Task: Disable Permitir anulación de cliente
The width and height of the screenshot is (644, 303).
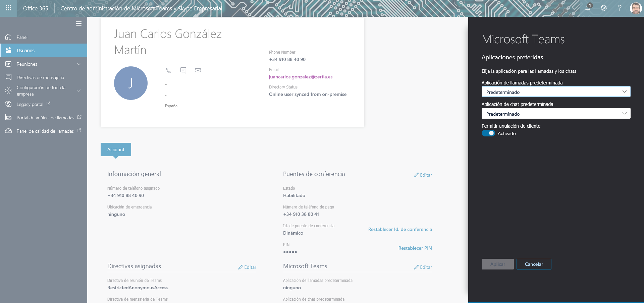Action: [488, 133]
